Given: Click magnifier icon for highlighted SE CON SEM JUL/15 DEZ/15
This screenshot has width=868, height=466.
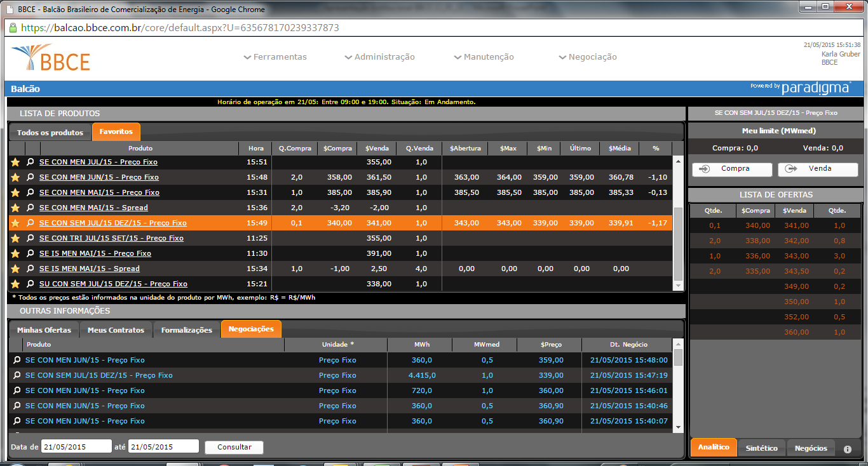Looking at the screenshot, I should 30,223.
